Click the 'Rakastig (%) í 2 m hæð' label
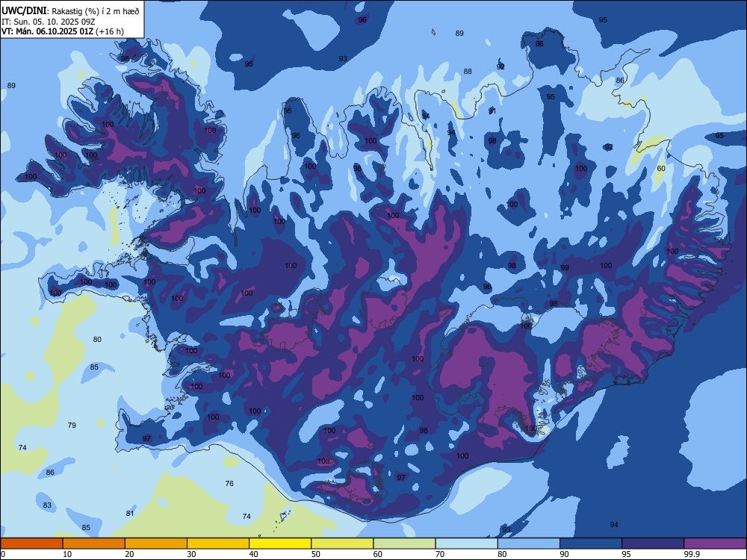 96,11
